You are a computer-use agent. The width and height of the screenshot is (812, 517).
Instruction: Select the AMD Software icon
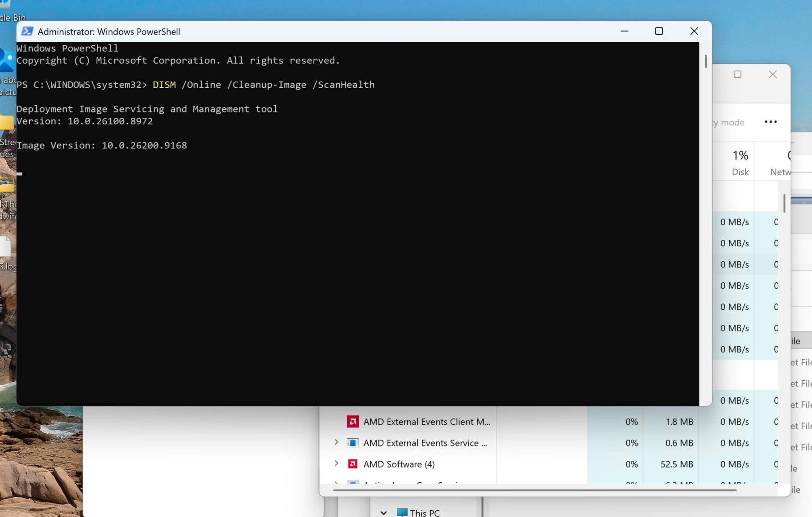tap(353, 464)
